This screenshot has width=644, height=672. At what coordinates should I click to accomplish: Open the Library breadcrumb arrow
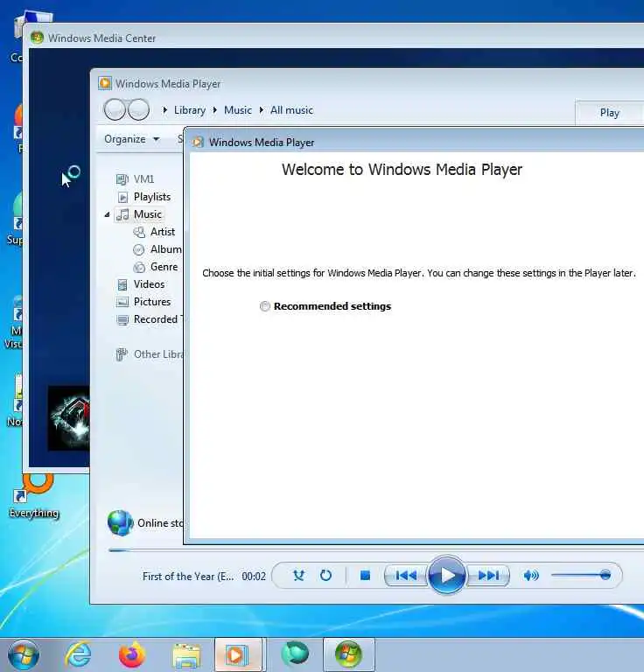(x=165, y=110)
